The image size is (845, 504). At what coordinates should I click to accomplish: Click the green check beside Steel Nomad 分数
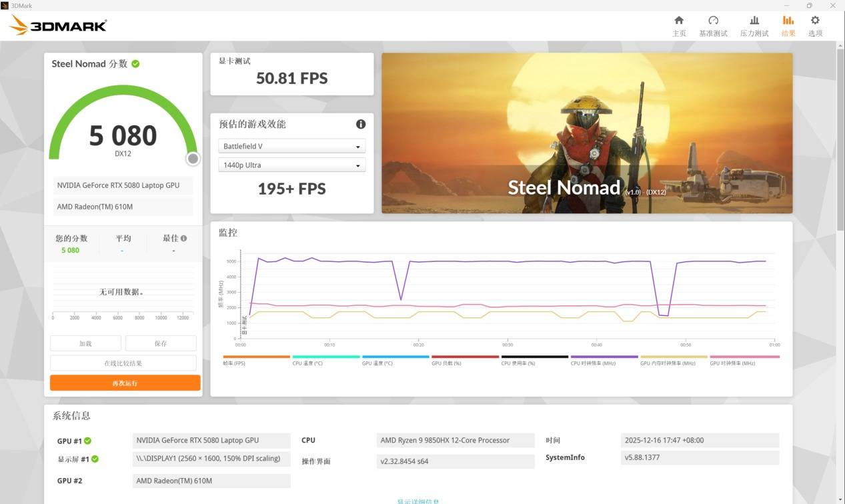[135, 64]
